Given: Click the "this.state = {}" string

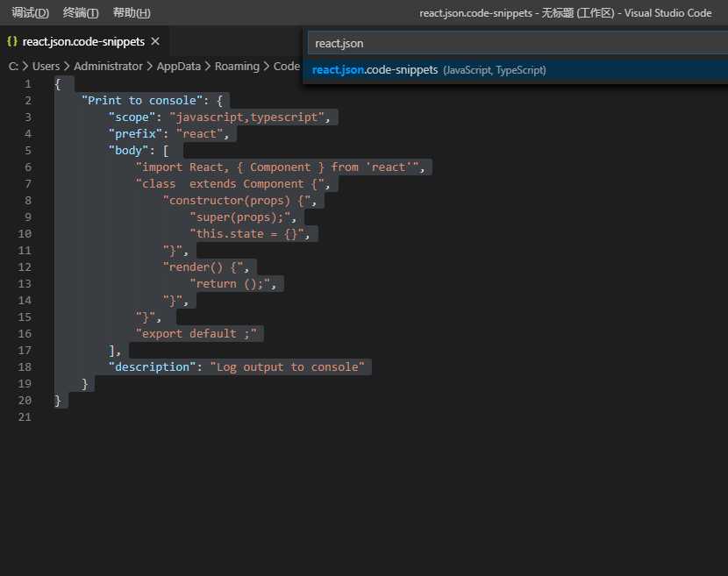Looking at the screenshot, I should (247, 233).
